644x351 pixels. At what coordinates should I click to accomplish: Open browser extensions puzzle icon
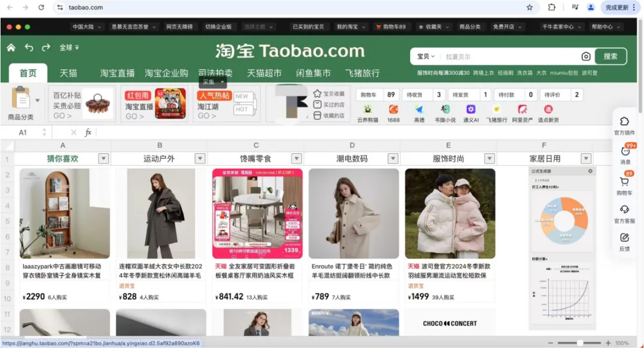click(552, 8)
